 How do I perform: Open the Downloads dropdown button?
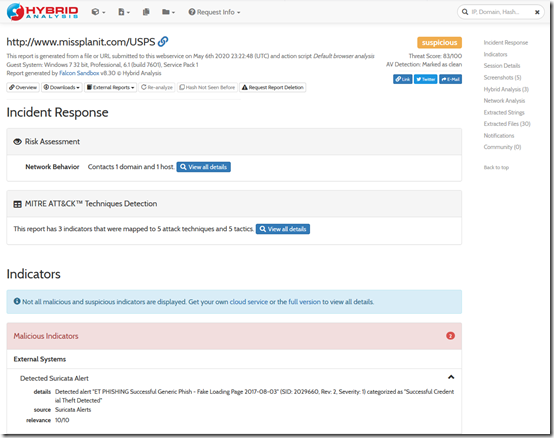pos(62,87)
